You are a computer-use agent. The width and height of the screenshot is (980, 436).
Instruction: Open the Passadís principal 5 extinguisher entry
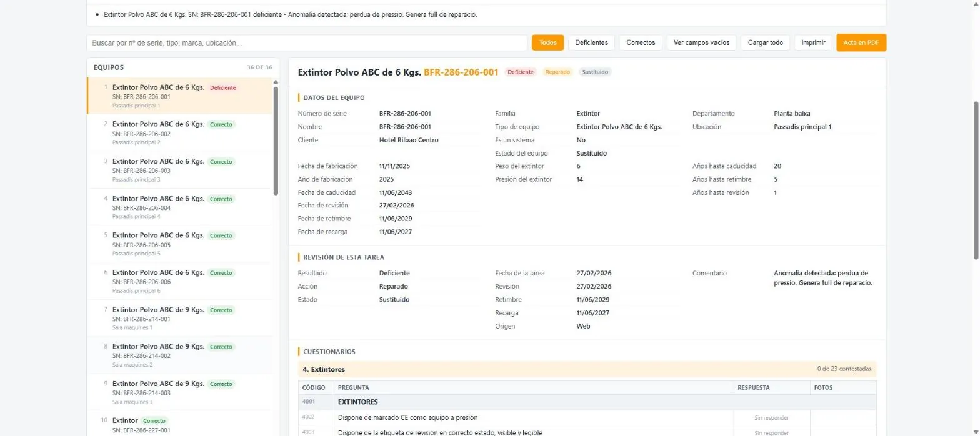point(180,244)
